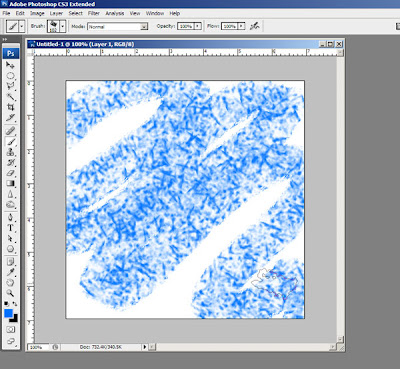Select the Move tool

pos(10,65)
